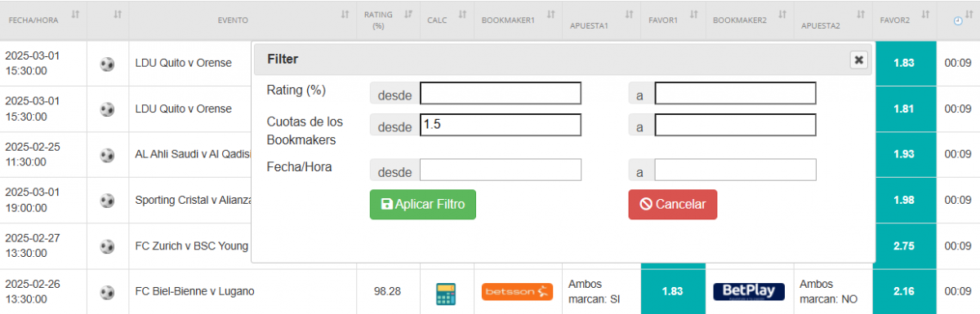The image size is (980, 314).
Task: Click the Favor2 value 1.81
Action: 904,108
